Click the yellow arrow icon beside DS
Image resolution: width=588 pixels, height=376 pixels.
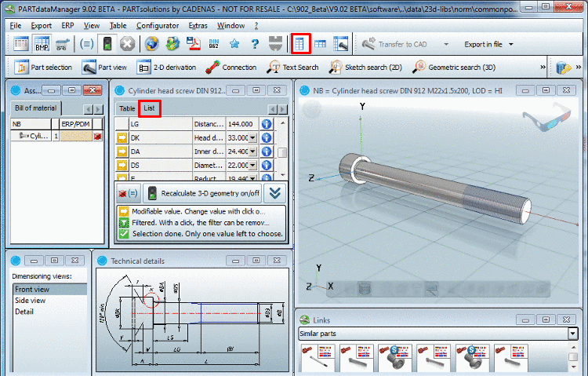[122, 166]
